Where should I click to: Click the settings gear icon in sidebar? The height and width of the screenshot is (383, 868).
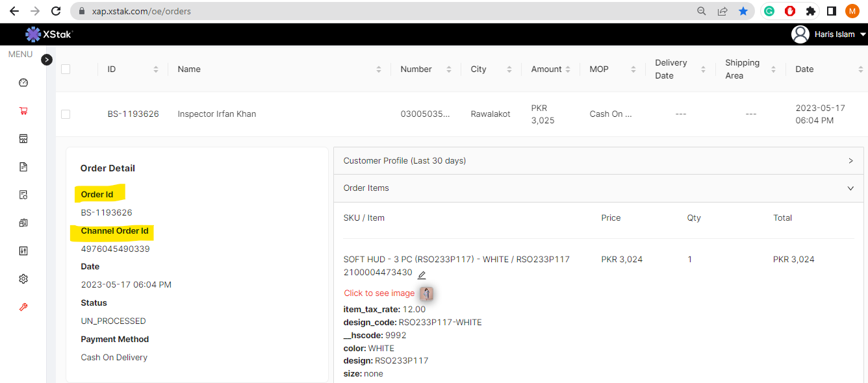tap(23, 279)
